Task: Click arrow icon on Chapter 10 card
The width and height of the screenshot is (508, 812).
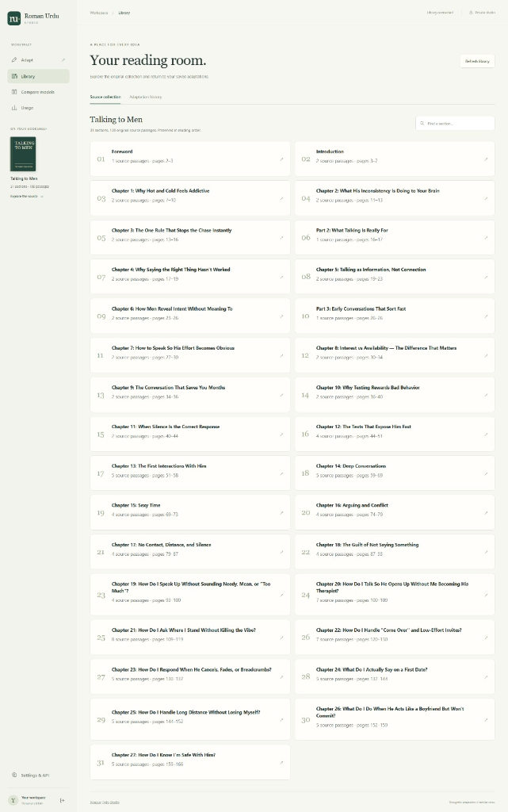Action: (486, 395)
